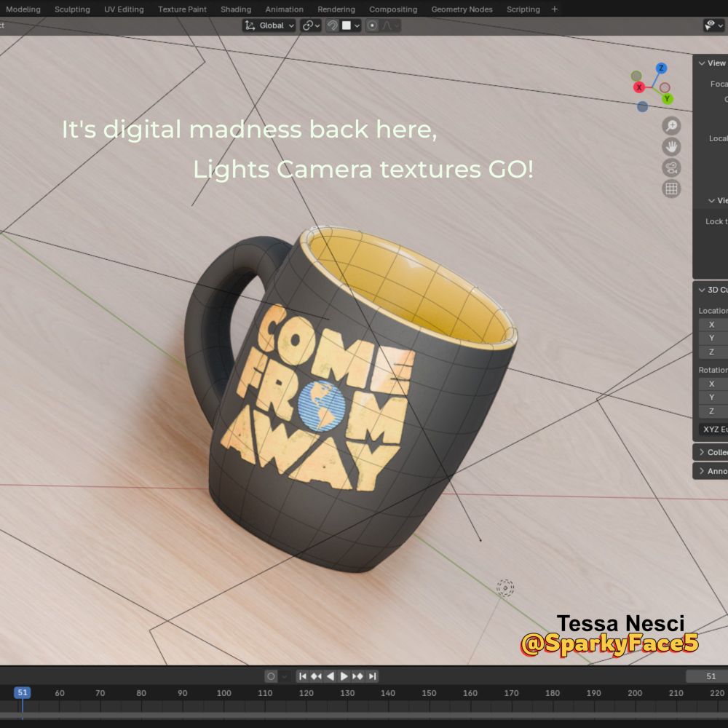Click the 3D Cursor Rotation Y field
This screenshot has height=728, width=728.
pos(713,397)
